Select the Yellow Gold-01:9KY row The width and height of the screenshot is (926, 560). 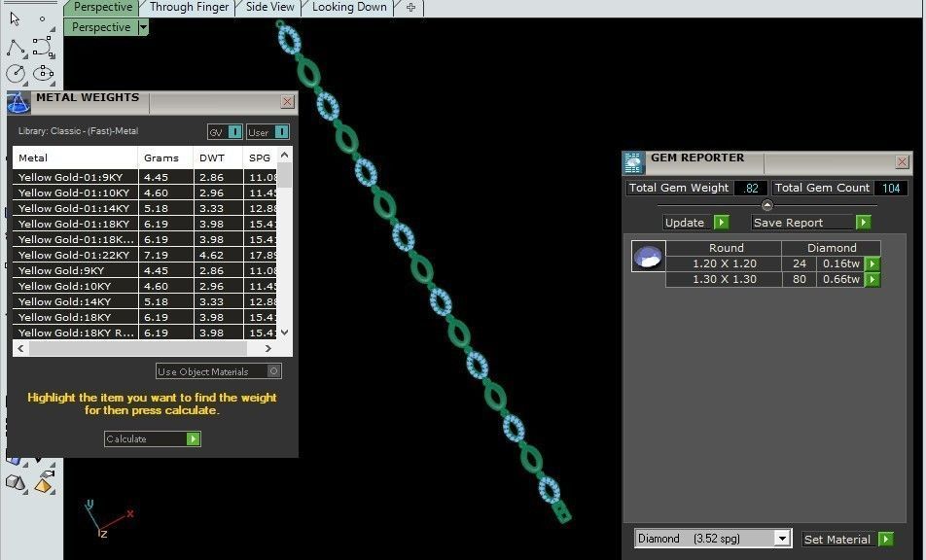pyautogui.click(x=145, y=177)
